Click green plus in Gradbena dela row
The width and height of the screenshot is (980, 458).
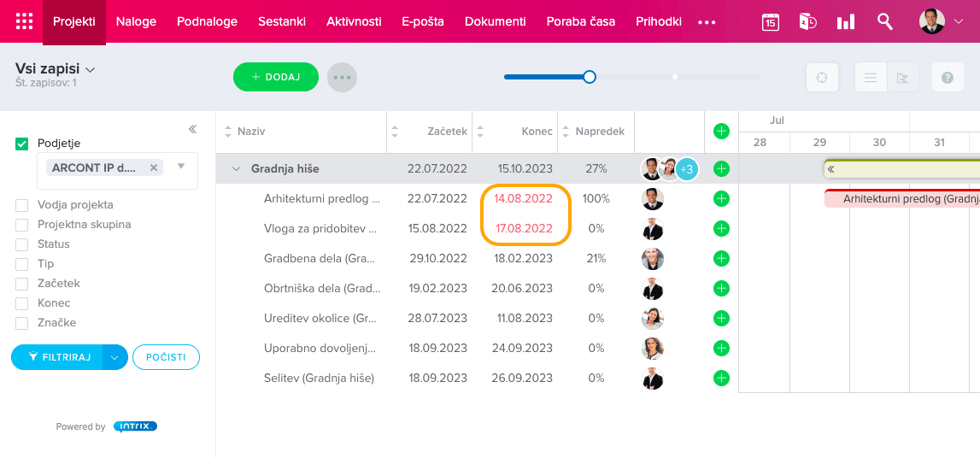721,259
